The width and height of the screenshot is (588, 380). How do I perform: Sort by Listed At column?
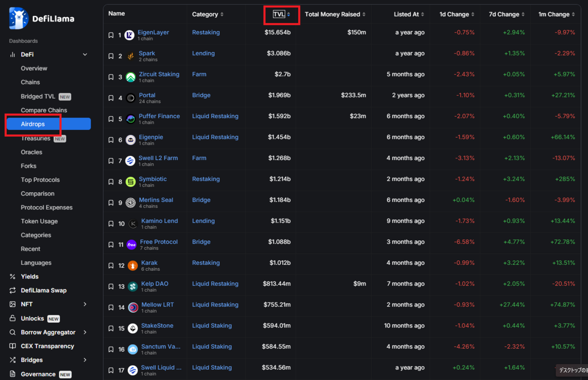[x=409, y=14]
